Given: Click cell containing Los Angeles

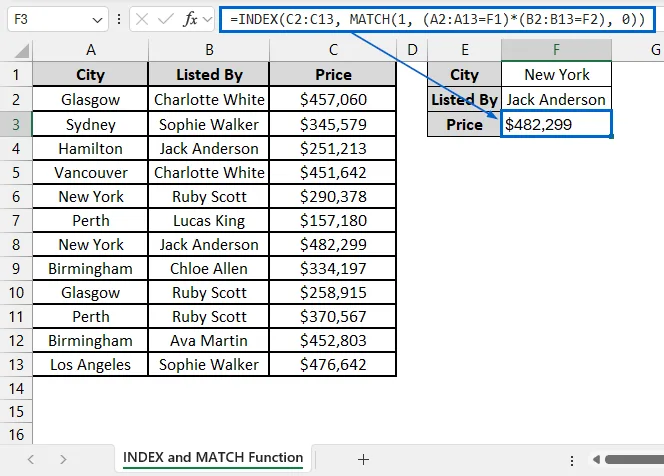Looking at the screenshot, I should point(91,364).
